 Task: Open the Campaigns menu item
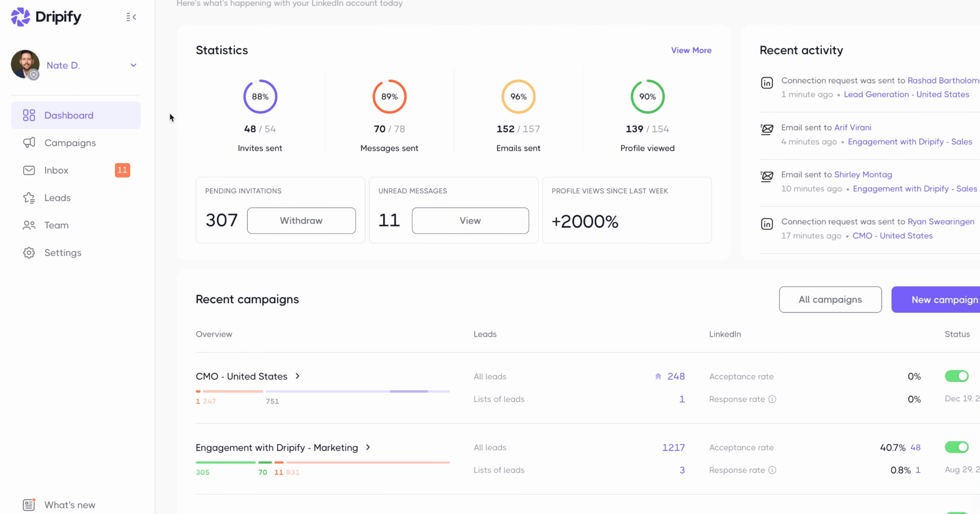click(76, 142)
